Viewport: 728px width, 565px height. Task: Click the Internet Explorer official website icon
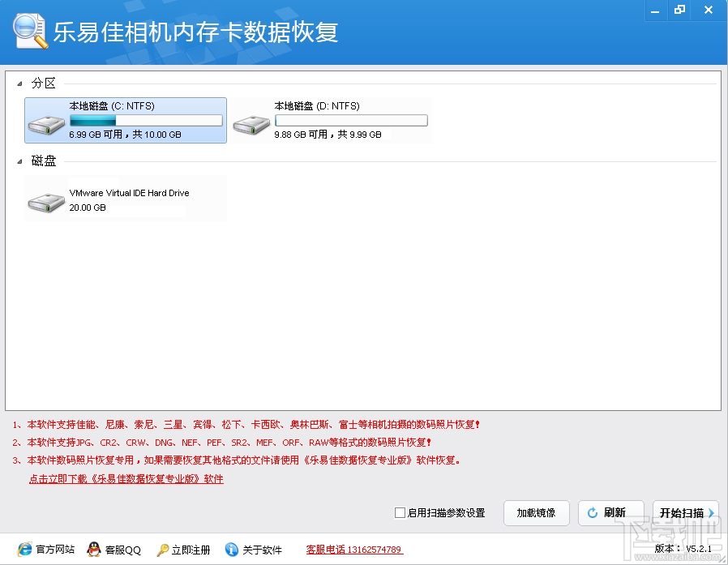click(24, 550)
